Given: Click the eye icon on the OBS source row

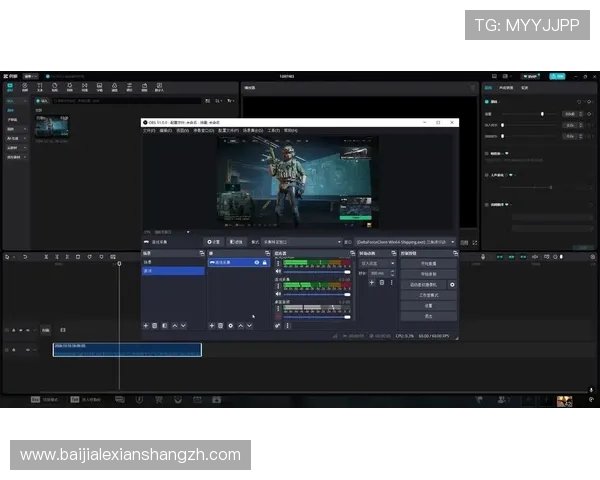Looking at the screenshot, I should pyautogui.click(x=257, y=262).
